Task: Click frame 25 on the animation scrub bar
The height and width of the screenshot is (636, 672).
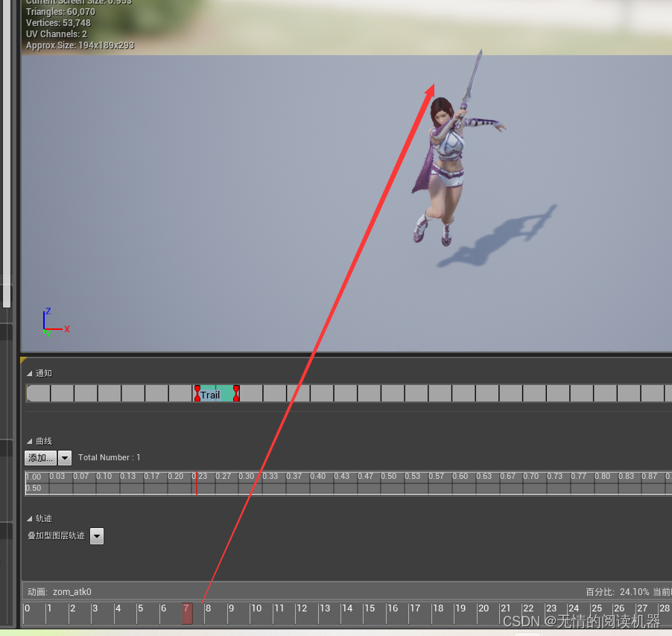Action: [597, 608]
